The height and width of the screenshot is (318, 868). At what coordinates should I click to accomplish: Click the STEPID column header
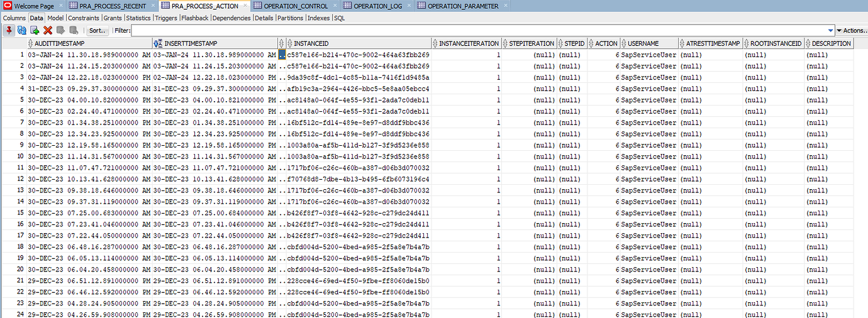point(572,43)
